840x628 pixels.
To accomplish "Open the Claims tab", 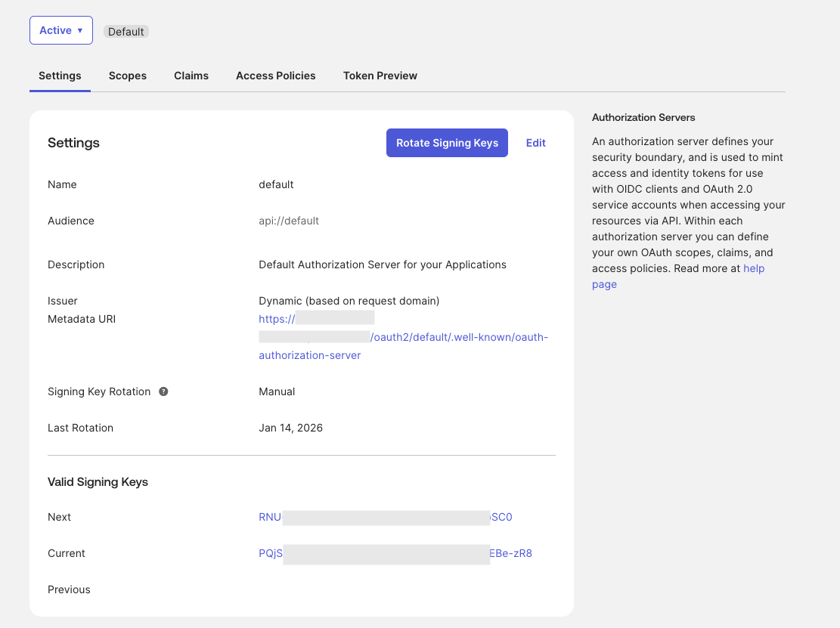I will tap(191, 76).
